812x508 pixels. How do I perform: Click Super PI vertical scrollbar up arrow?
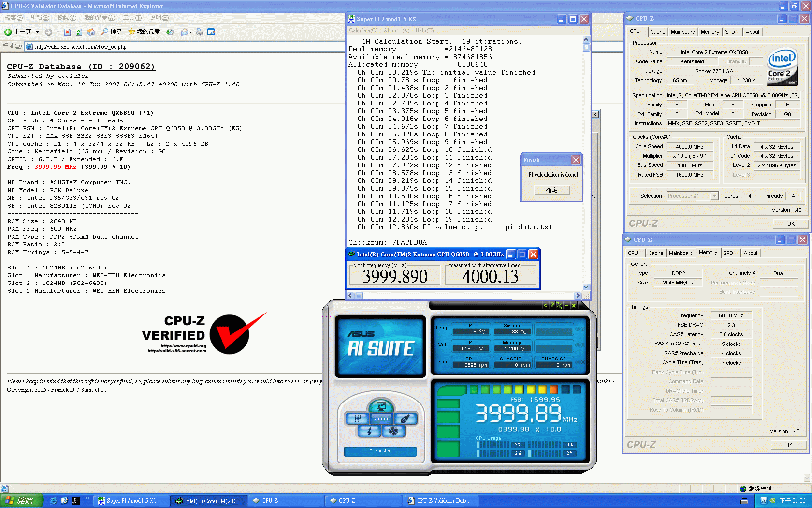(586, 40)
